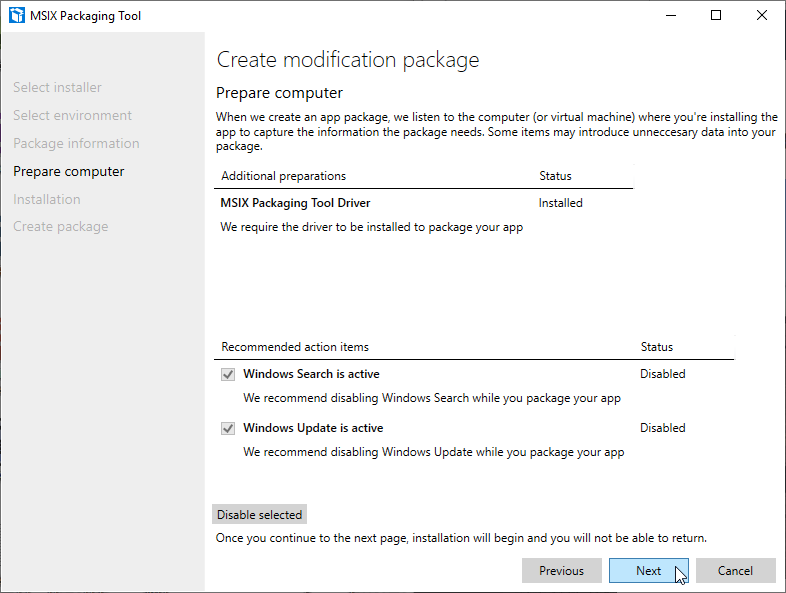Click the Disable selected button
The width and height of the screenshot is (786, 593).
click(259, 515)
